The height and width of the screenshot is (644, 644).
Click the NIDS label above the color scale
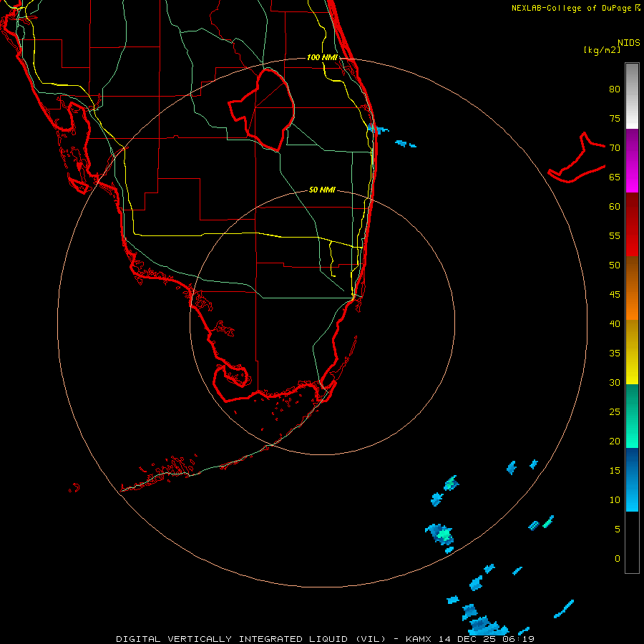(628, 43)
